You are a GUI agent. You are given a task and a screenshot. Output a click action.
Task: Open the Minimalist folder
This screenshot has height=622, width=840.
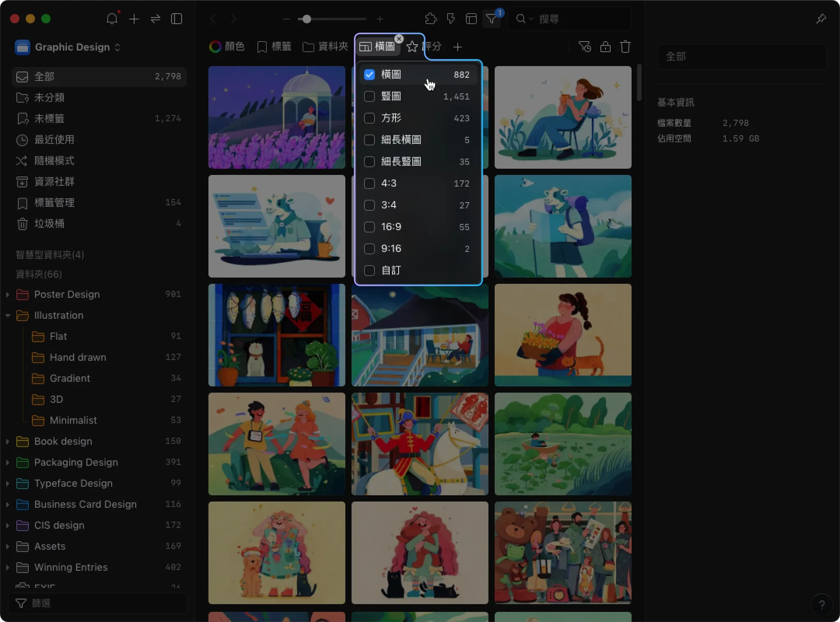click(x=106, y=420)
